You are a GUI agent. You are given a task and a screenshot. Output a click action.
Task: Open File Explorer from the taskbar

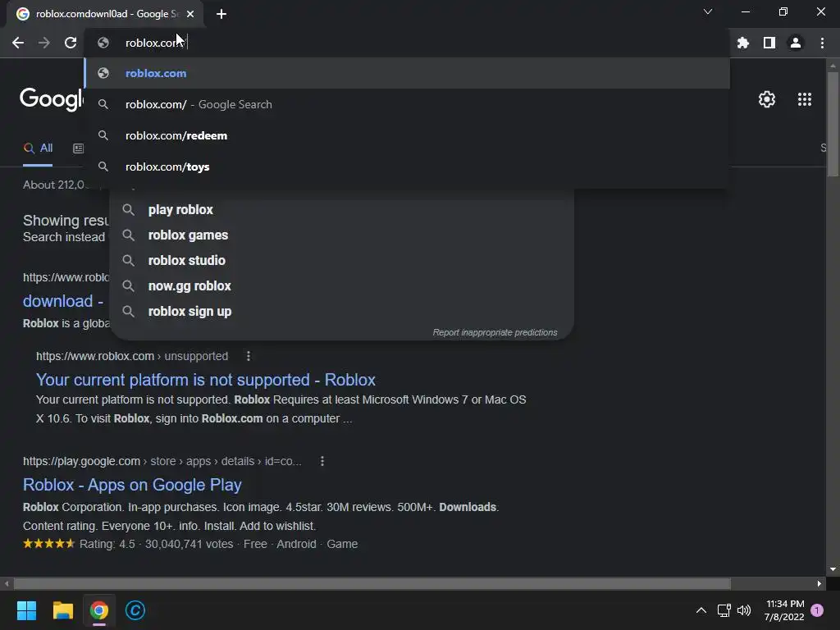tap(62, 610)
